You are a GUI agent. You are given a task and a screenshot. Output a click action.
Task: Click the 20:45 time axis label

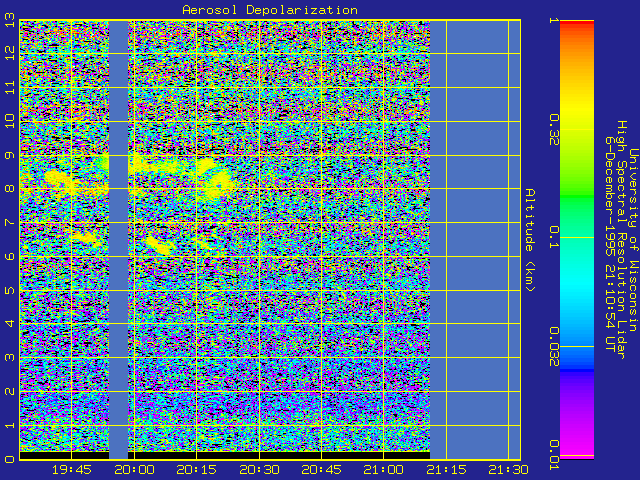coord(321,470)
